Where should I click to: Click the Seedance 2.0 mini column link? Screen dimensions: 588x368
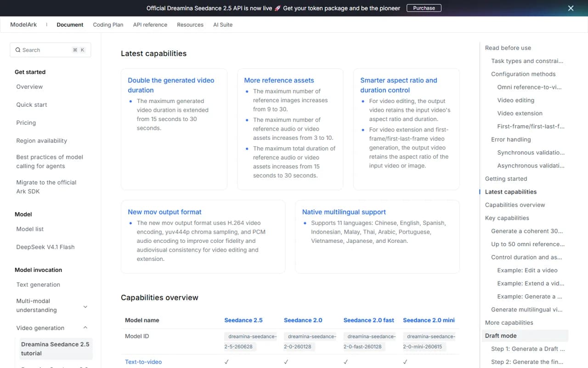429,320
